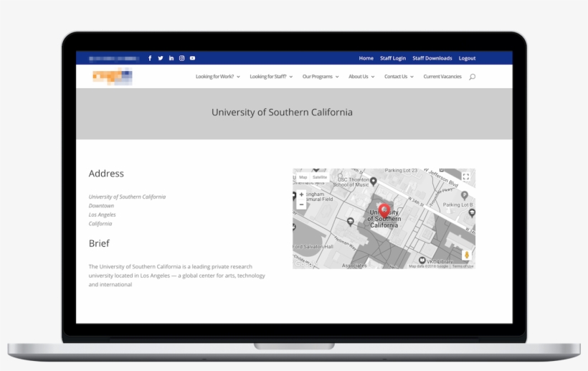Image resolution: width=588 pixels, height=371 pixels.
Task: Expand the Looking for Staff? menu
Action: point(271,77)
